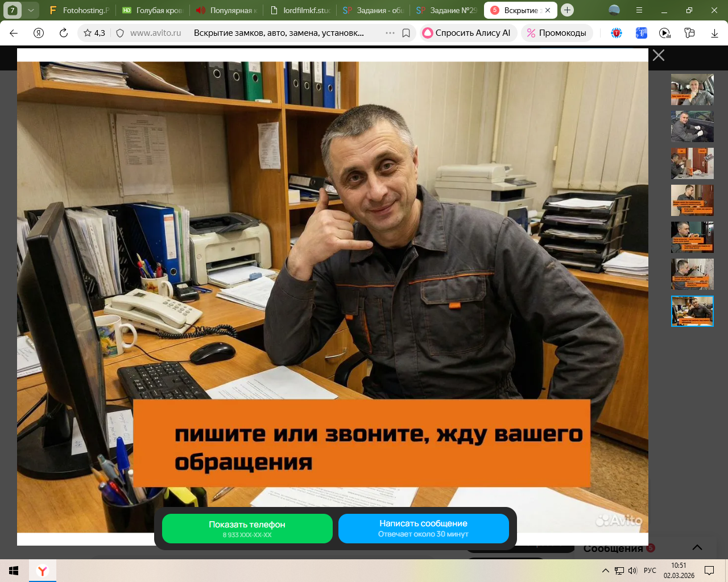Open the Промокоды button

point(557,33)
